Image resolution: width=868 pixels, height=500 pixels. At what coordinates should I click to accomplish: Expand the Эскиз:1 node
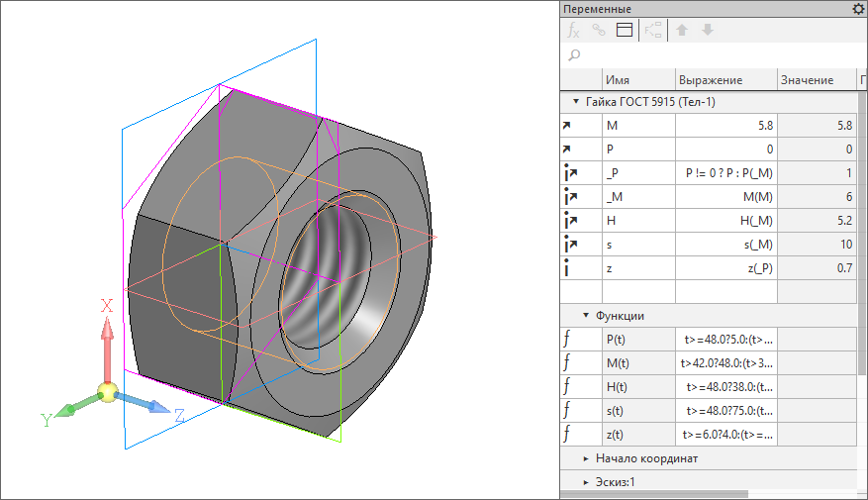[586, 481]
